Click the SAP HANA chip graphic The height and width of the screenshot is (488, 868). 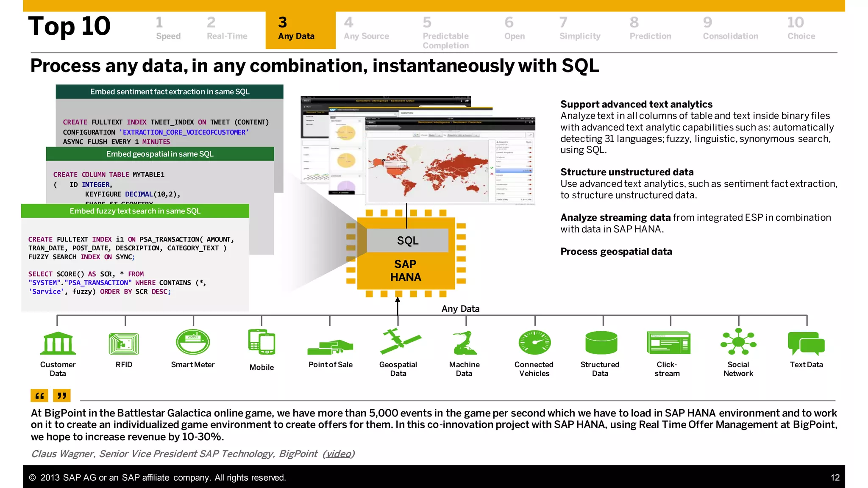coord(406,253)
